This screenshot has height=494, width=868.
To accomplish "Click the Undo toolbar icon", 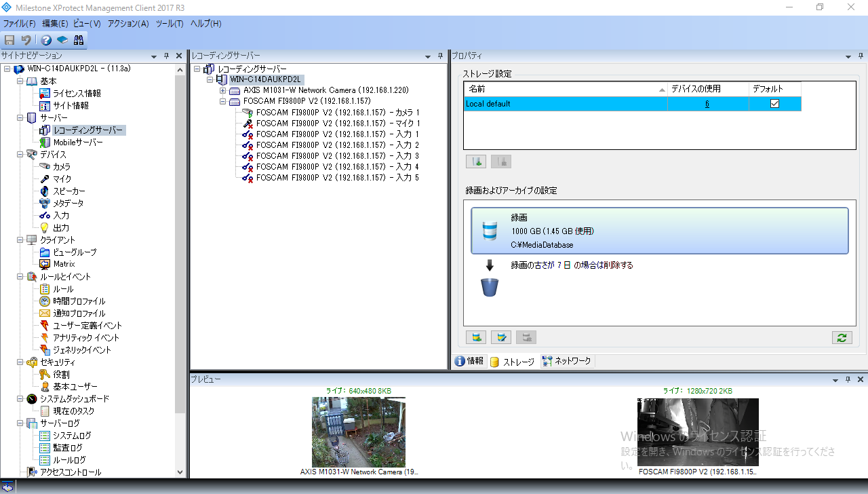I will tap(26, 40).
